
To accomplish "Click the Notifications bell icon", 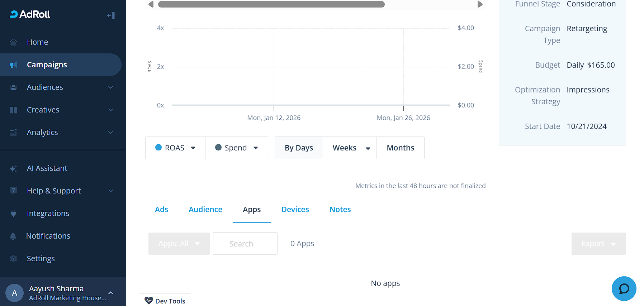I will click(x=13, y=236).
